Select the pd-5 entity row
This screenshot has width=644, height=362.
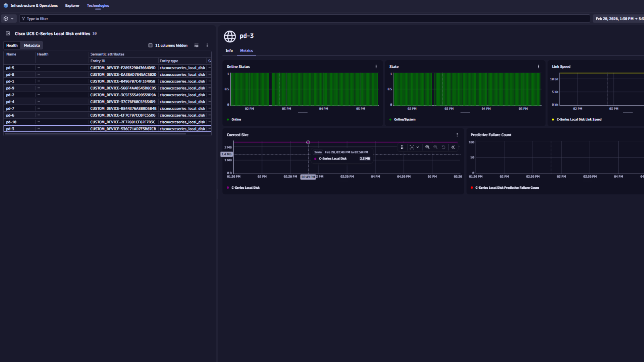point(10,67)
